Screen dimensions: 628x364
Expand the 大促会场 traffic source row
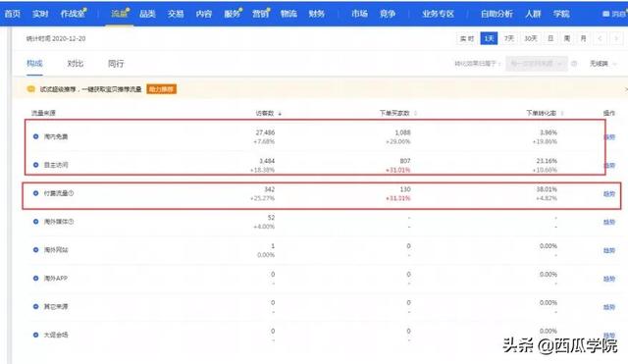(x=35, y=335)
